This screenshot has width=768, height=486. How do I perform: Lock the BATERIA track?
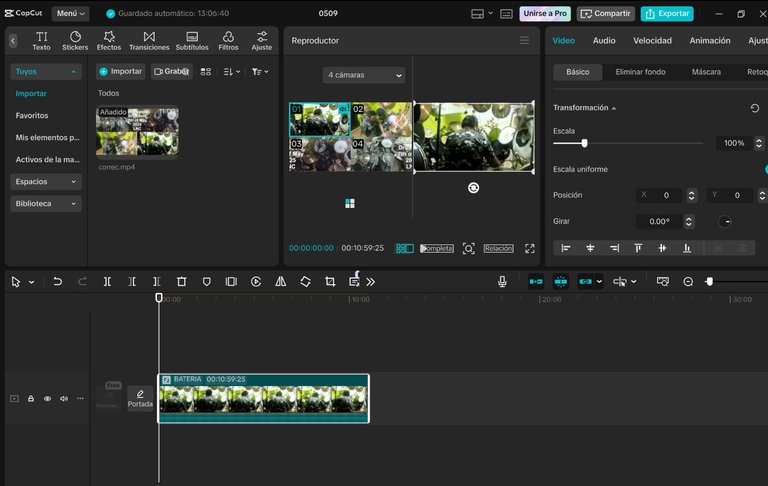[31, 399]
